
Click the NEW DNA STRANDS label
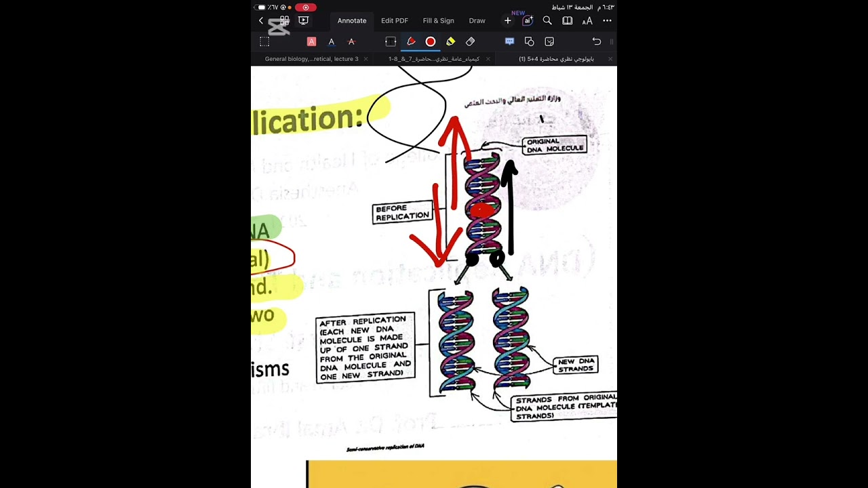pos(576,365)
